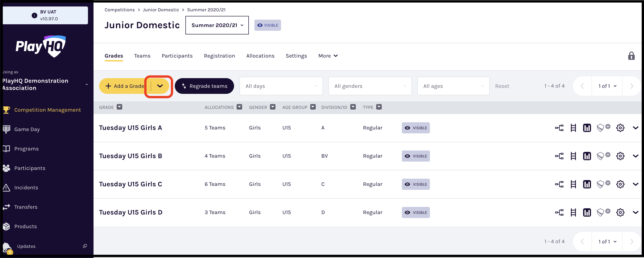
Task: Click ladder icon for Tuesday U15 Girls B
Action: click(573, 156)
